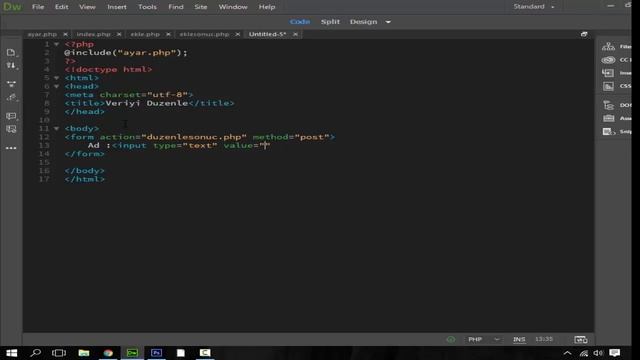The image size is (640, 360).
Task: Click the Open Documents toolbar icon
Action: [11, 53]
